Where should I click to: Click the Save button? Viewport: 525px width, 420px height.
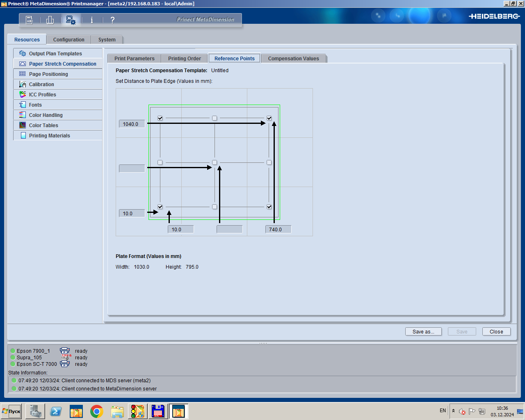462,331
